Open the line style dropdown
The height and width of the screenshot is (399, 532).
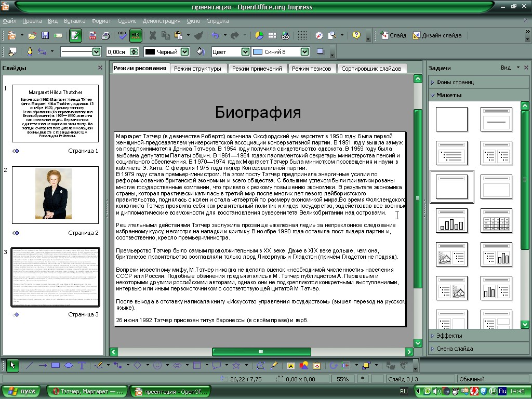96,52
